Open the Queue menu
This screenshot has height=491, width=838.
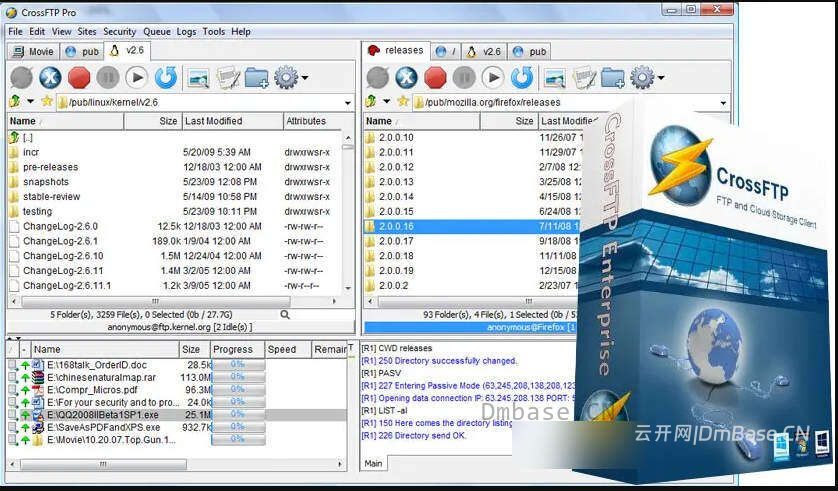(157, 32)
